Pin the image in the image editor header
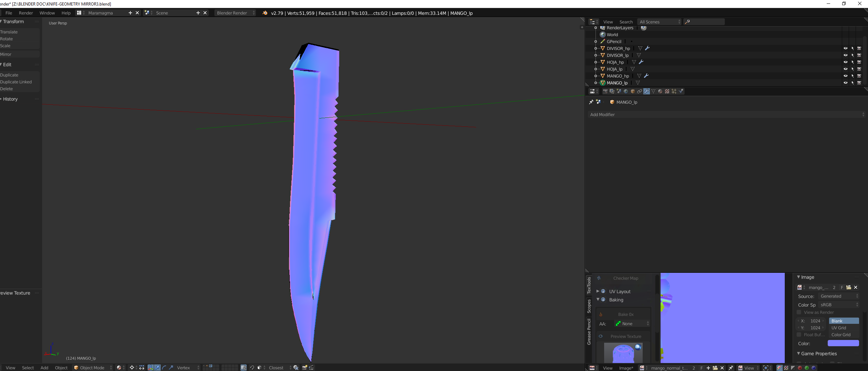The image size is (868, 371). 731,368
